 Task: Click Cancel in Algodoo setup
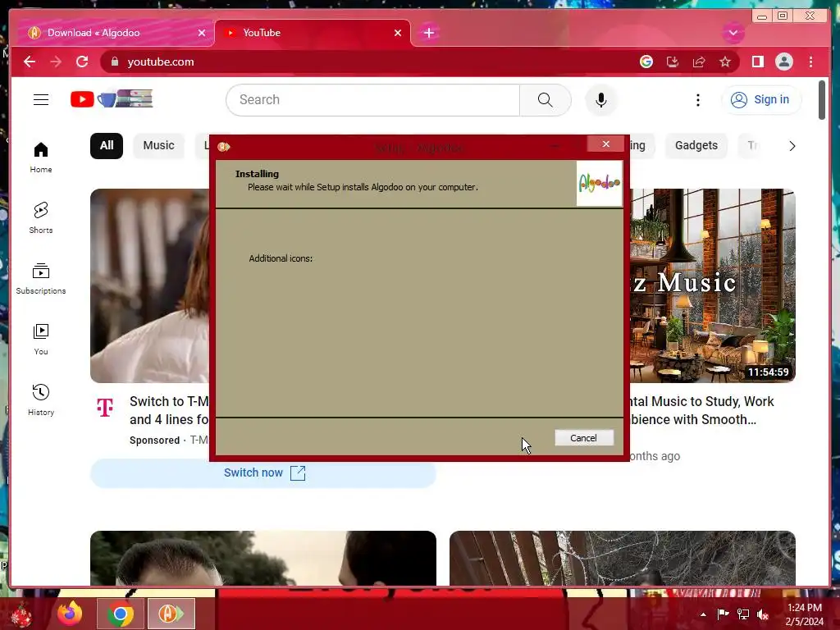(x=583, y=438)
